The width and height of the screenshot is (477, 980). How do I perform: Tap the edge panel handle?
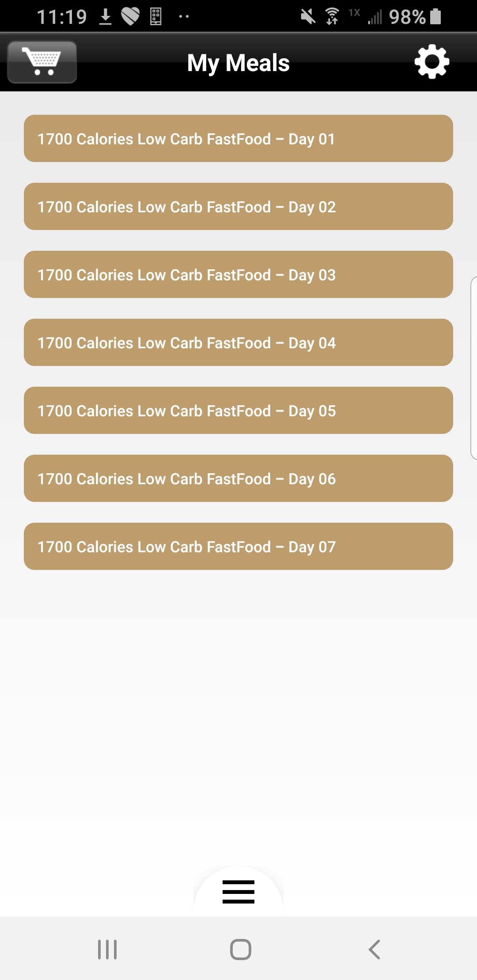473,368
